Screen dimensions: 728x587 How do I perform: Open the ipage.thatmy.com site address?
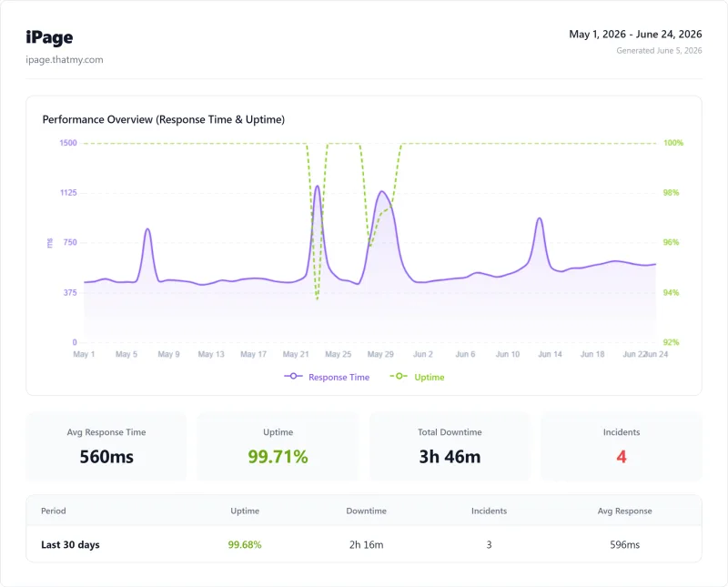click(65, 59)
